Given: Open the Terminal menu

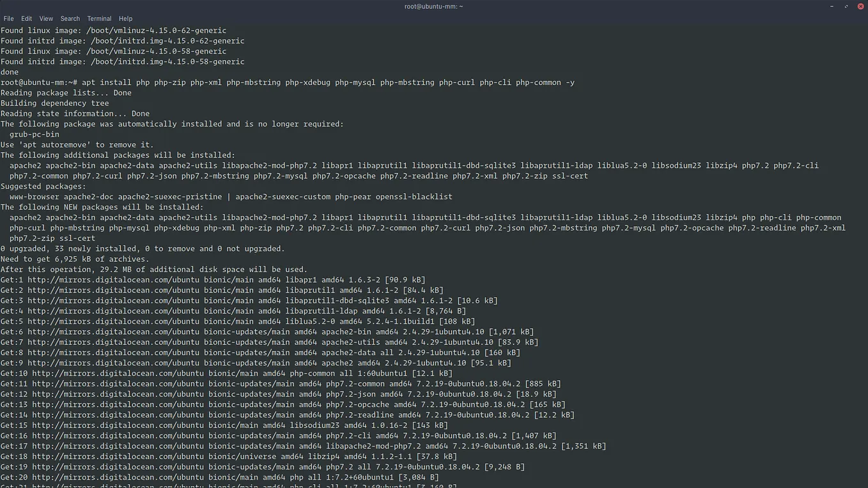Looking at the screenshot, I should coord(99,19).
